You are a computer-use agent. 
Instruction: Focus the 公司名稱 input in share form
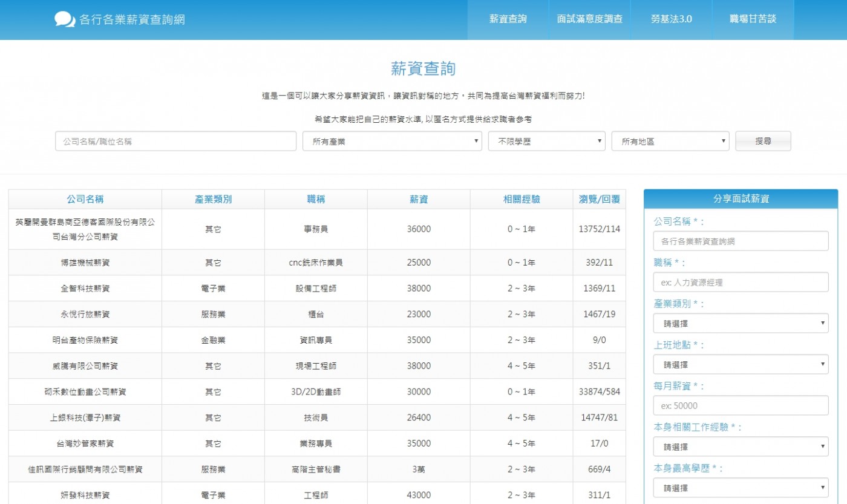point(741,241)
